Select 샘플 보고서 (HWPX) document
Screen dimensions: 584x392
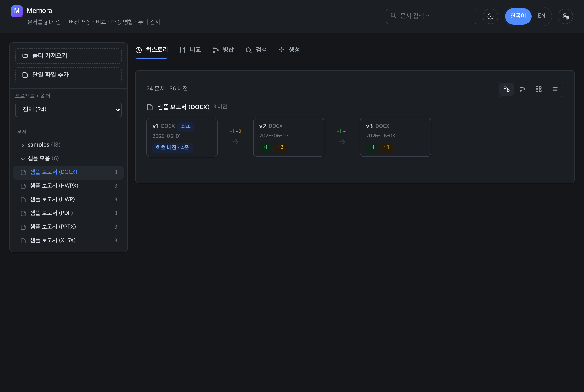click(x=68, y=186)
